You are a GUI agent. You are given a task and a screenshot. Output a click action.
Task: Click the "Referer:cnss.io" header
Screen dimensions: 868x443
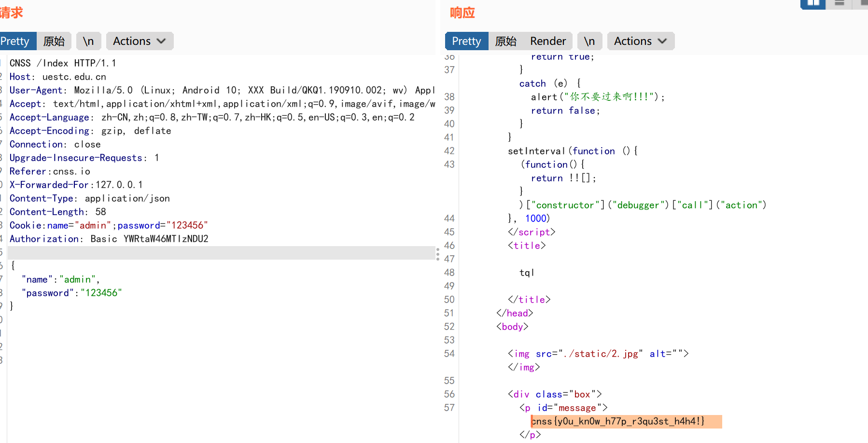click(x=50, y=171)
